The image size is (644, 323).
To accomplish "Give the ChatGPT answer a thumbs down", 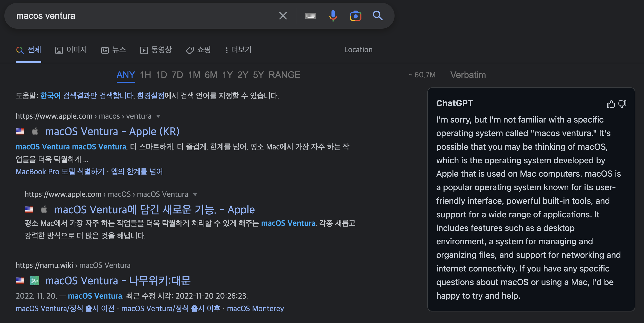I will pos(622,104).
